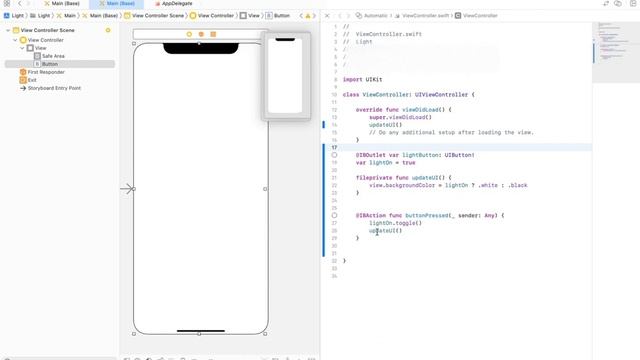
Task: Select the View row in outline
Action: coord(40,48)
